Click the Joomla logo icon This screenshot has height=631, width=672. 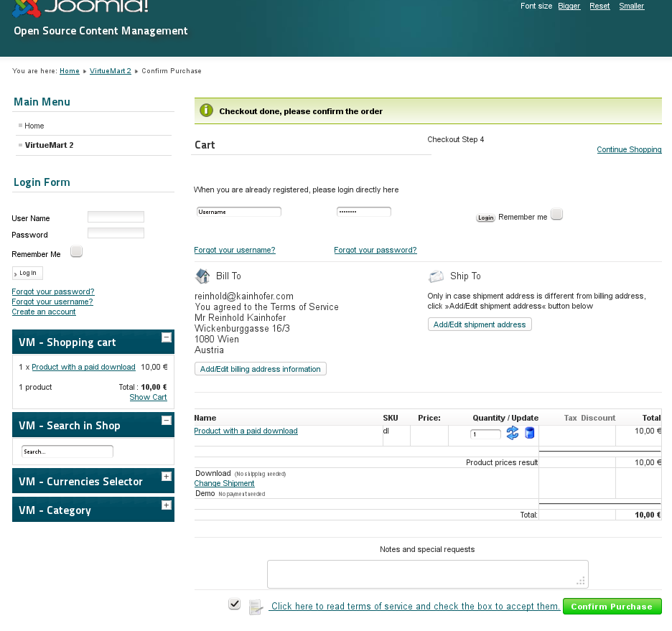(27, 8)
